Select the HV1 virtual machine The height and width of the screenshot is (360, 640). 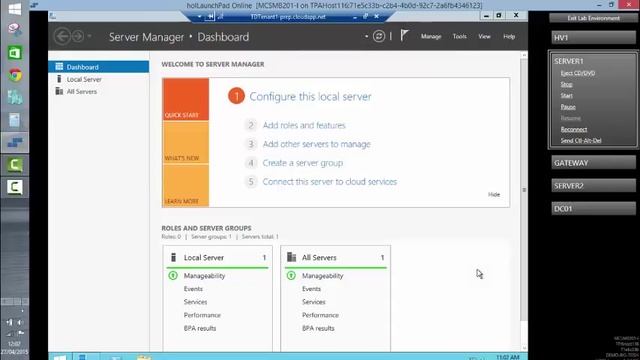[x=593, y=38]
